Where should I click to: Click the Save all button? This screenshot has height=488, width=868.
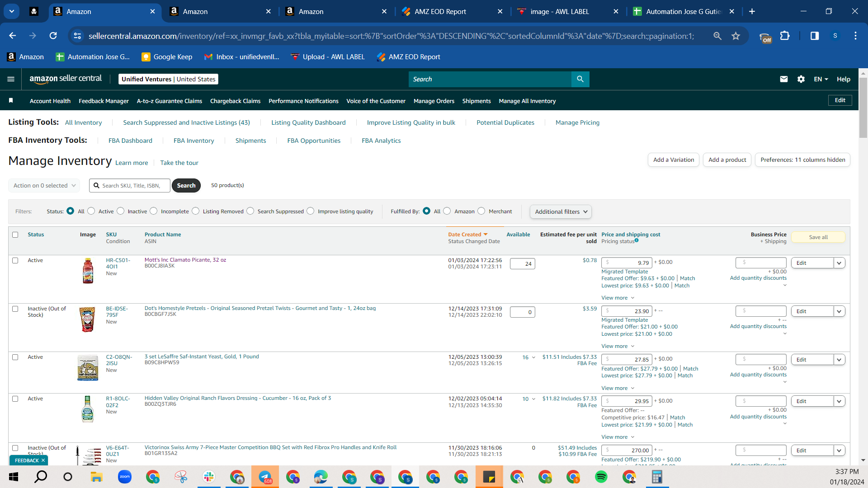(x=818, y=237)
